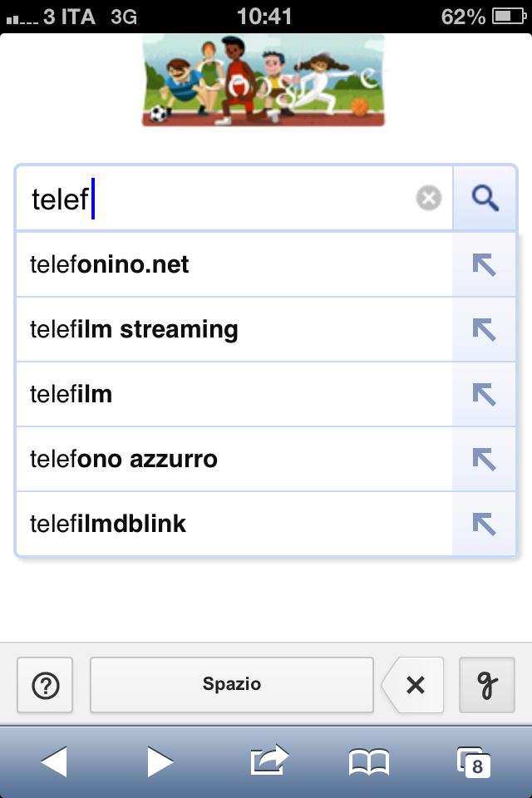
Task: Select the telefilm streaming suggestion
Action: coord(234,330)
